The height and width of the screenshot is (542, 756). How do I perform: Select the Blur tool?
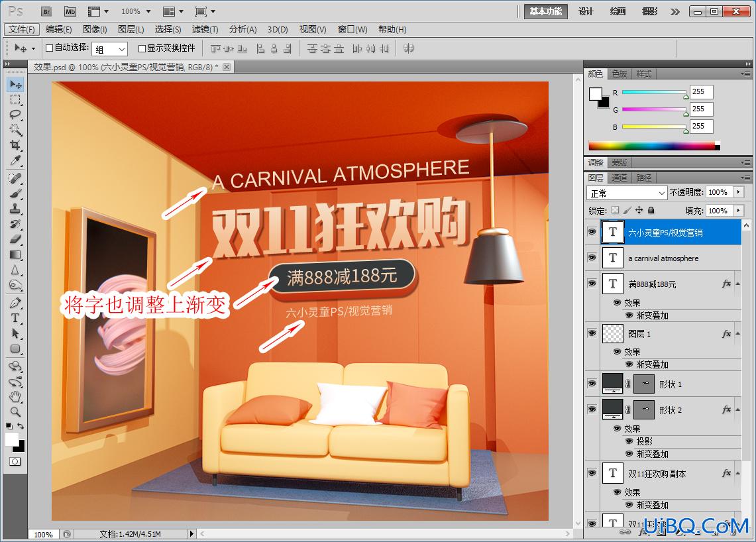tap(15, 270)
